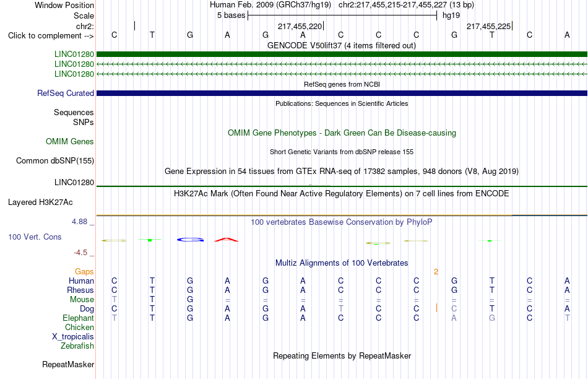Click the 'chr2:' ruler label
This screenshot has height=379, width=588.
[85, 26]
